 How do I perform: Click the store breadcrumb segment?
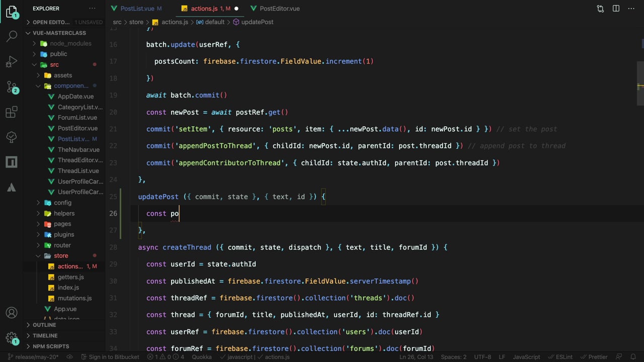(x=136, y=22)
